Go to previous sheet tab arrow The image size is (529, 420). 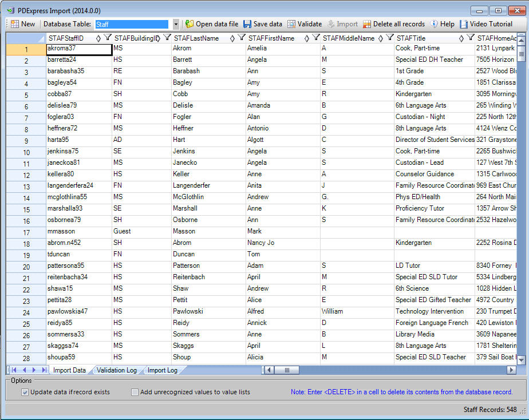point(24,370)
